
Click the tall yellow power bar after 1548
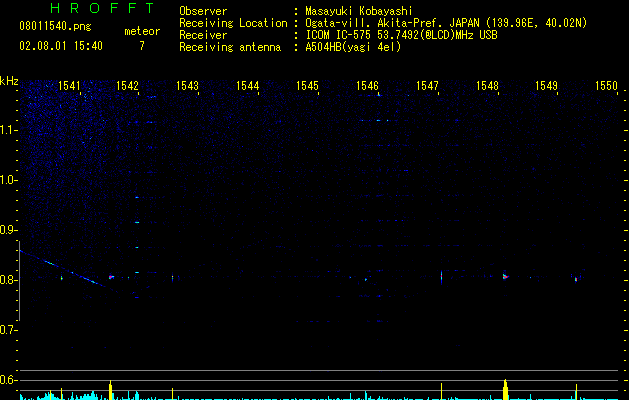(505, 390)
